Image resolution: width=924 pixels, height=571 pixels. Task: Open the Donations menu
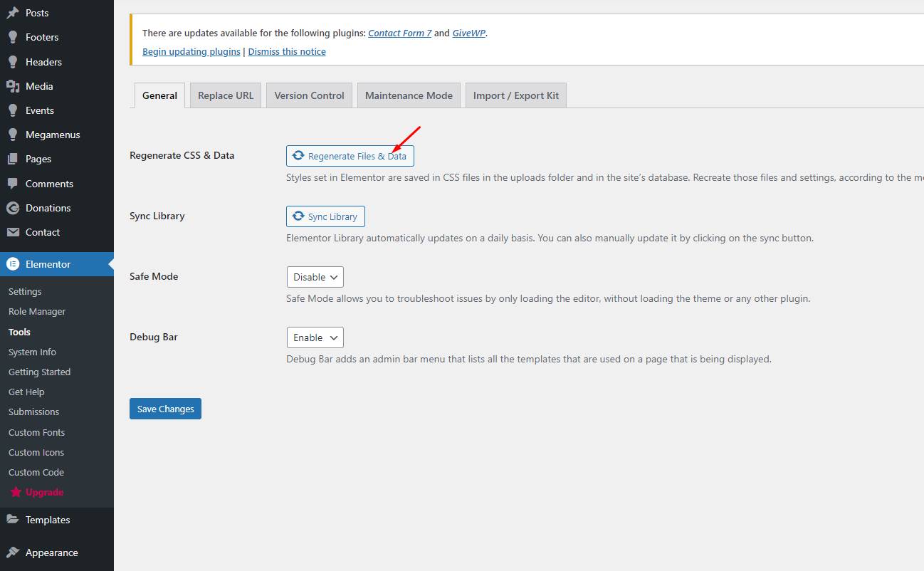pos(57,208)
